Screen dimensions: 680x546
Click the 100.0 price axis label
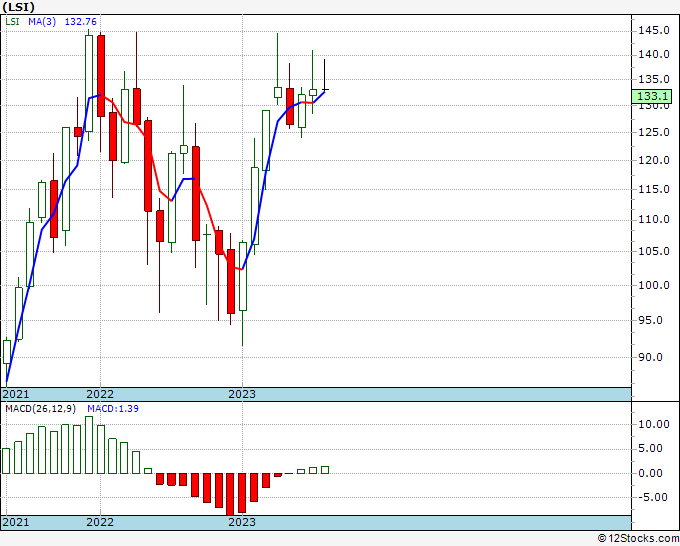click(x=654, y=285)
